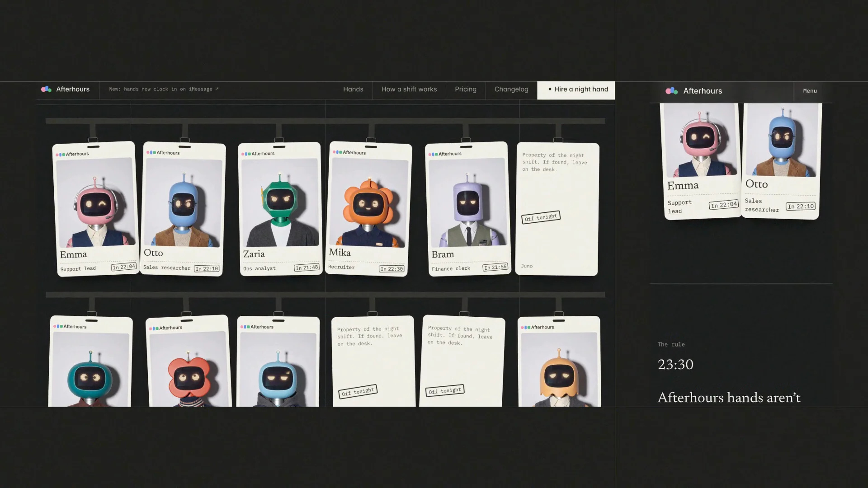Open Zaria's Ops analyst badge photo

tap(280, 202)
